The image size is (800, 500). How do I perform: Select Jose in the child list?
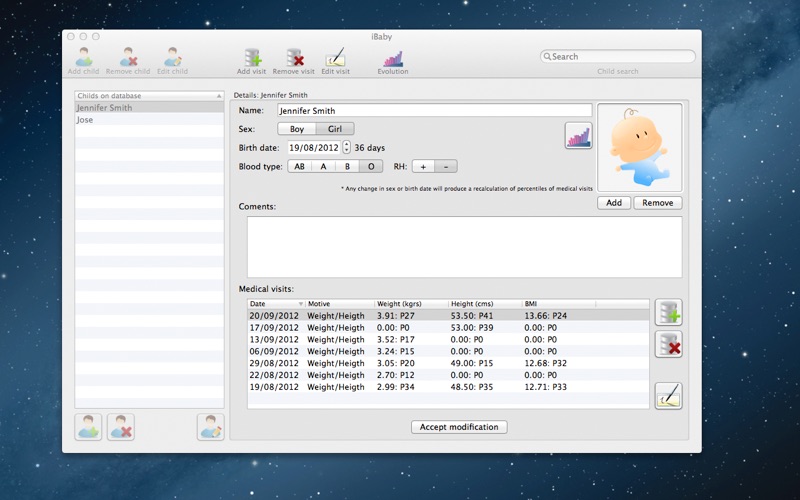pyautogui.click(x=85, y=120)
